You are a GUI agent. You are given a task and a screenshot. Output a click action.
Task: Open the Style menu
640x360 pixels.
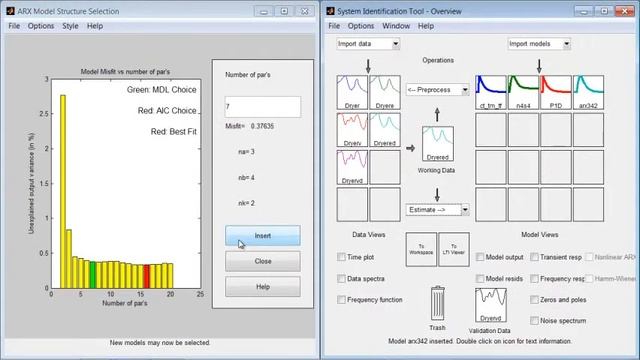[x=70, y=26]
